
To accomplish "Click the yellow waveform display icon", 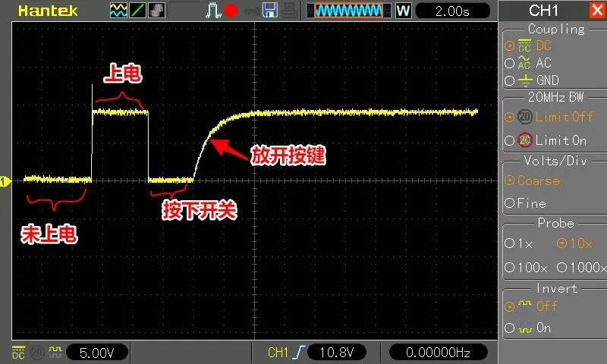I will coord(118,11).
